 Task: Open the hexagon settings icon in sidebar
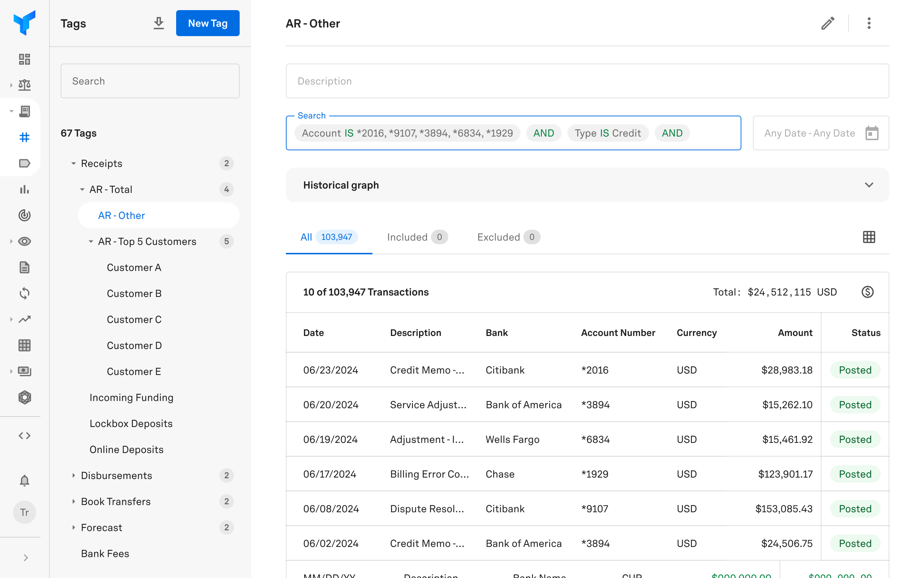(25, 397)
